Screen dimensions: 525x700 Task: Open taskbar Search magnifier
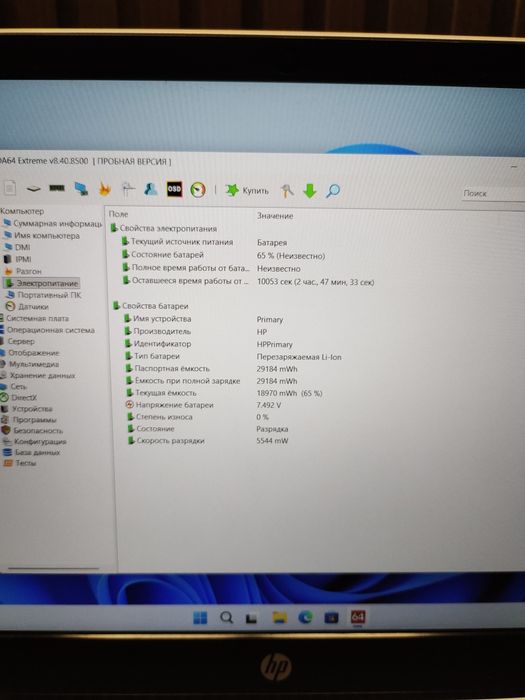pyautogui.click(x=226, y=618)
